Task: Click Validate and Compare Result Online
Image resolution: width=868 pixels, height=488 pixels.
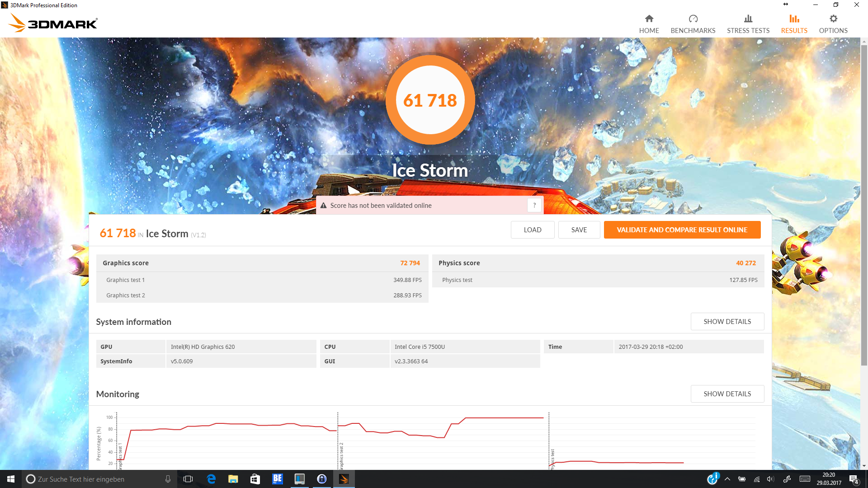Action: [682, 230]
